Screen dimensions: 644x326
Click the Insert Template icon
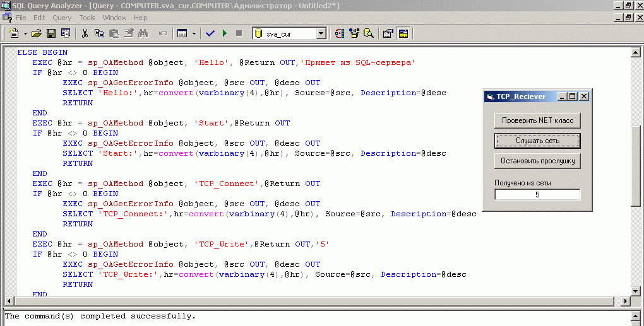pos(65,33)
